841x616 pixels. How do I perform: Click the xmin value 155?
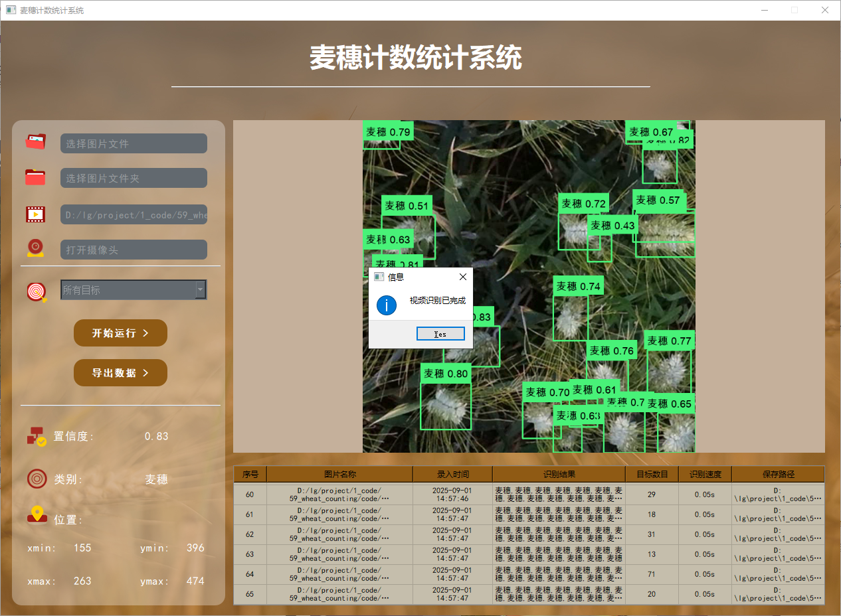pos(82,548)
